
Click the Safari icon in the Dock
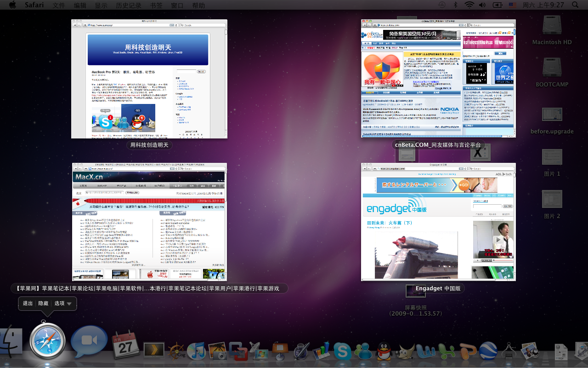[x=47, y=341]
